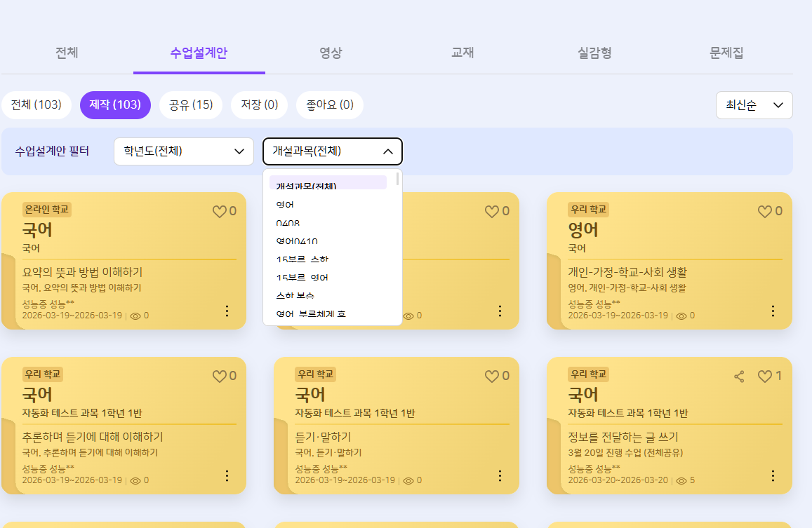The image size is (812, 528).
Task: Select the 공유 (15) filter button
Action: [191, 105]
